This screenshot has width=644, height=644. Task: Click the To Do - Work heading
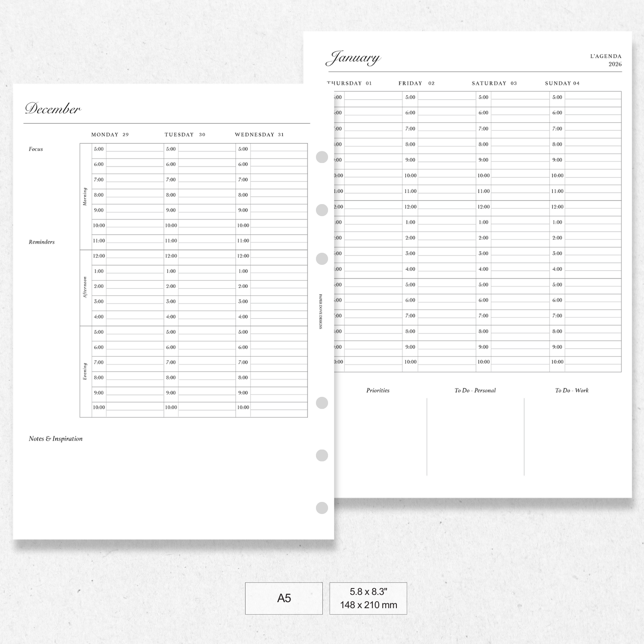tap(572, 390)
